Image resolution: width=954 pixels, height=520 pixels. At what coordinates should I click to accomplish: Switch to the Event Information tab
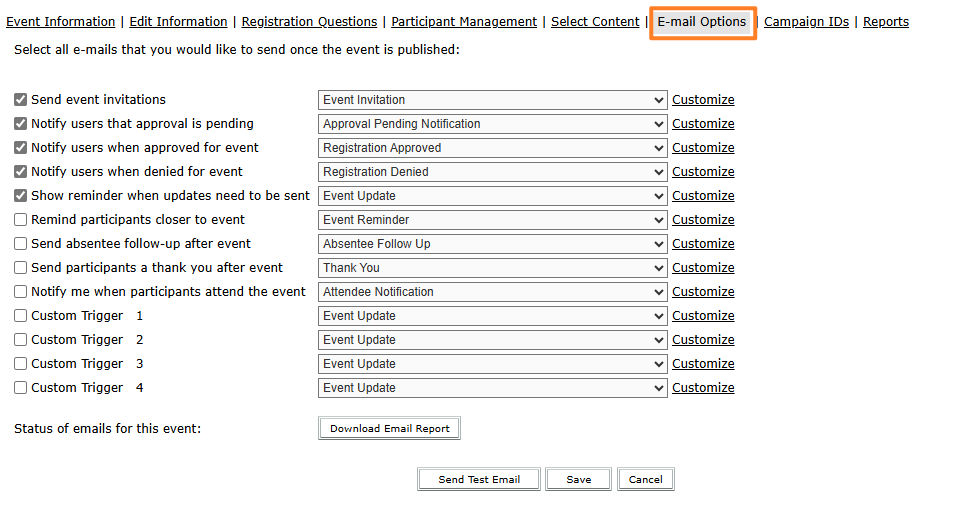60,22
